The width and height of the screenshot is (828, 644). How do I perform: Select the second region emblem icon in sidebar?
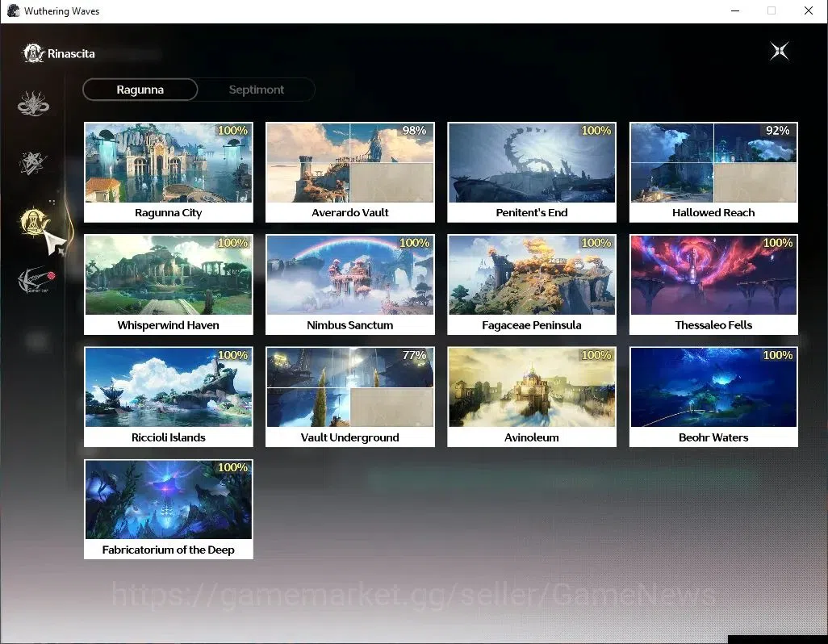(x=33, y=162)
